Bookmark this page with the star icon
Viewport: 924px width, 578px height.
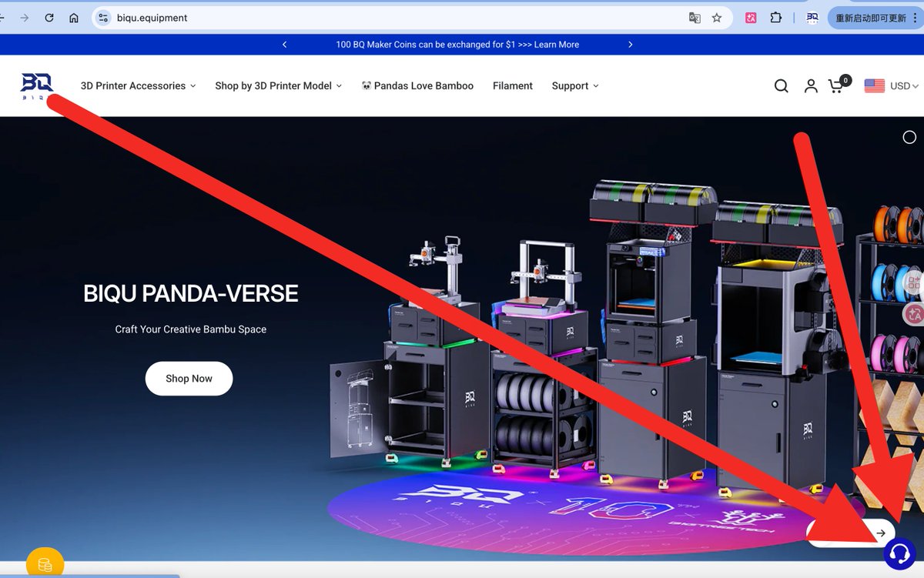[x=717, y=18]
